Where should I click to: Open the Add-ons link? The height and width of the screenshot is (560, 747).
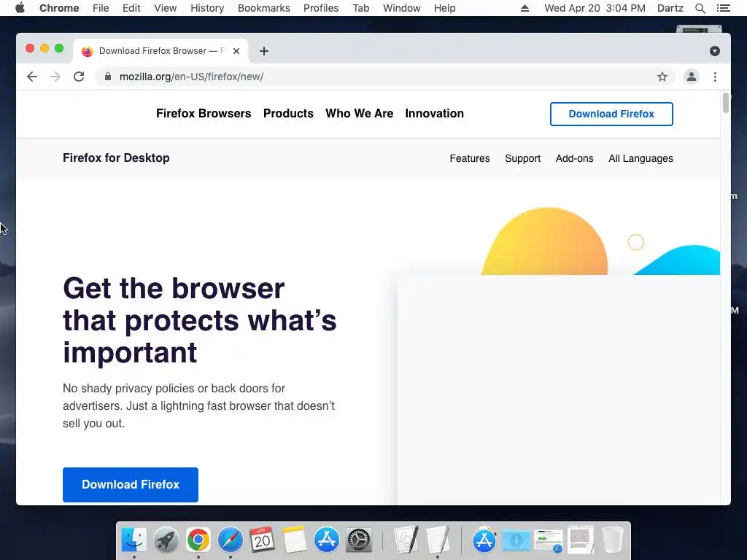pyautogui.click(x=575, y=158)
